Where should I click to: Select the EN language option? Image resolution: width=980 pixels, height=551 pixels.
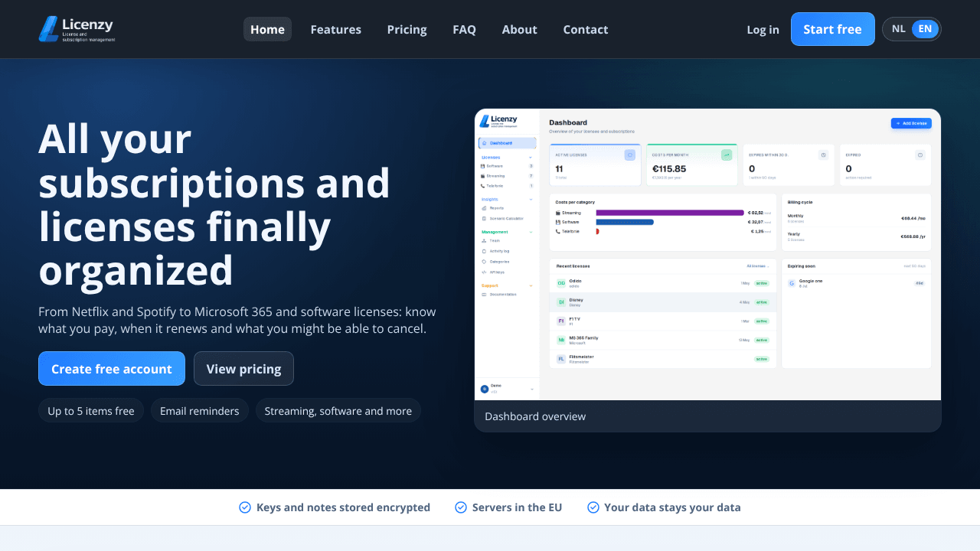925,29
